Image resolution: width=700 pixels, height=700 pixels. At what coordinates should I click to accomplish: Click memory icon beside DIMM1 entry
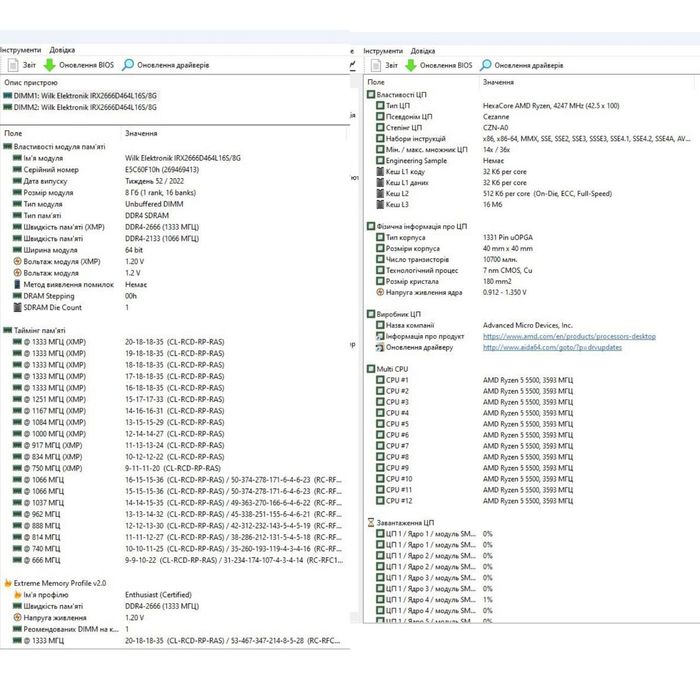point(8,96)
